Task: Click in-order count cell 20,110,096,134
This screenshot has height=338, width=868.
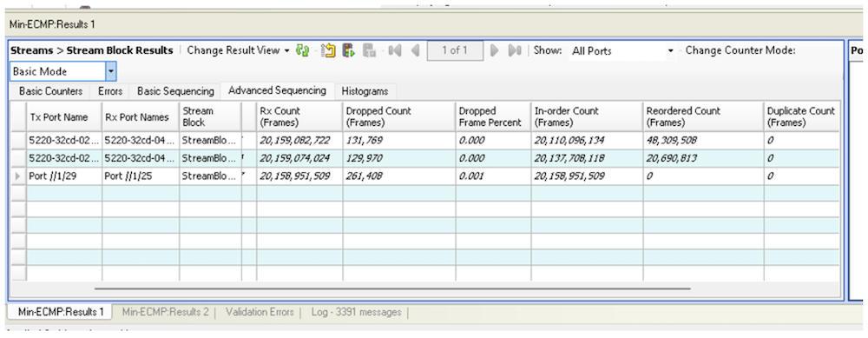Action: (x=586, y=141)
